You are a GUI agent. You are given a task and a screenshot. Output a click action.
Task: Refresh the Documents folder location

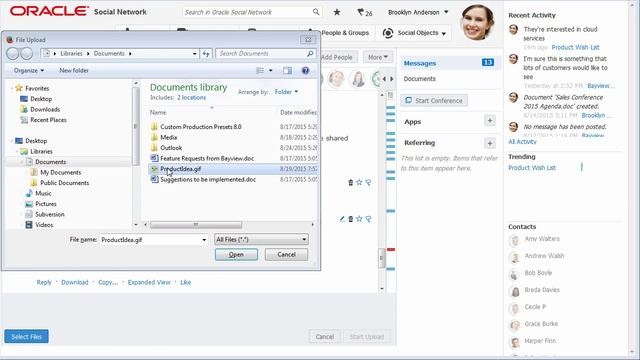click(206, 53)
